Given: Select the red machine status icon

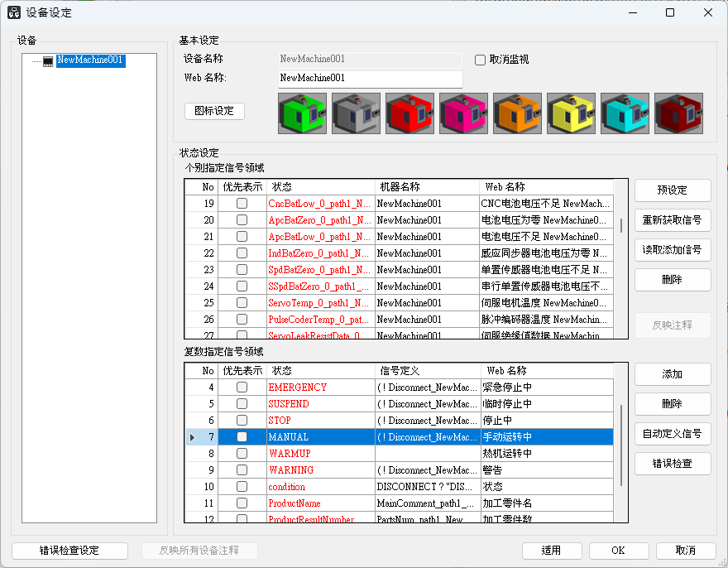Looking at the screenshot, I should [x=409, y=113].
